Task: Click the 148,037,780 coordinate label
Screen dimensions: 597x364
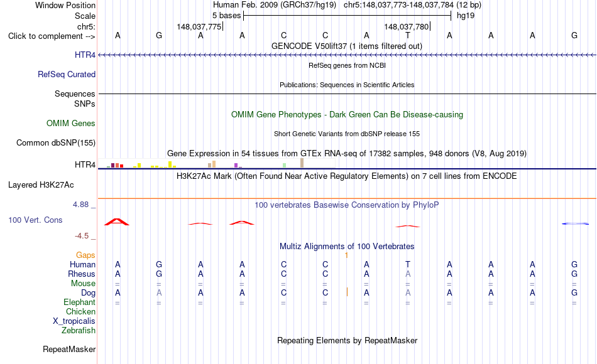Action: [407, 26]
